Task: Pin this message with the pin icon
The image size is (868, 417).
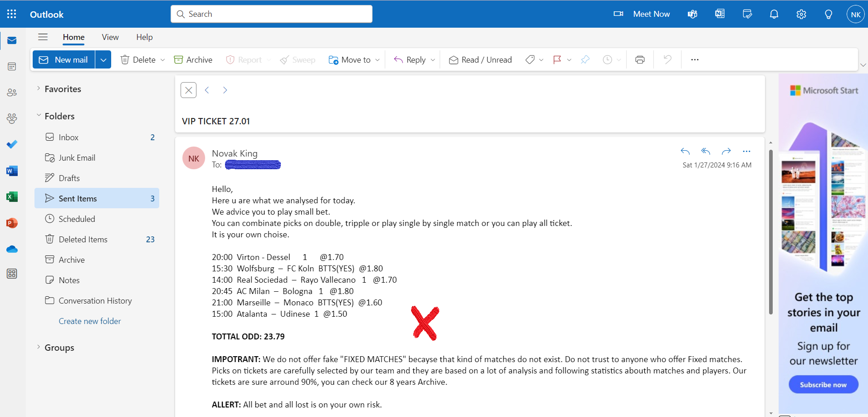Action: [x=585, y=59]
